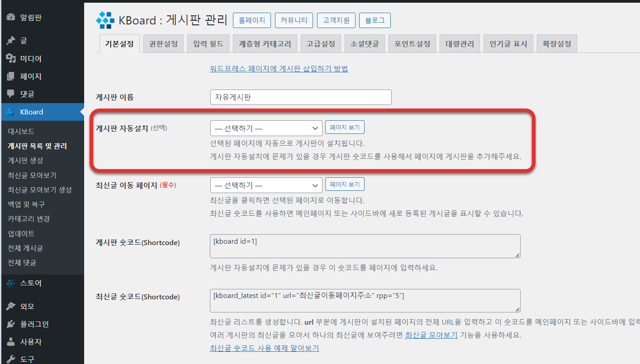Go to the 대량관리 tab
The image size is (640, 364).
[460, 44]
